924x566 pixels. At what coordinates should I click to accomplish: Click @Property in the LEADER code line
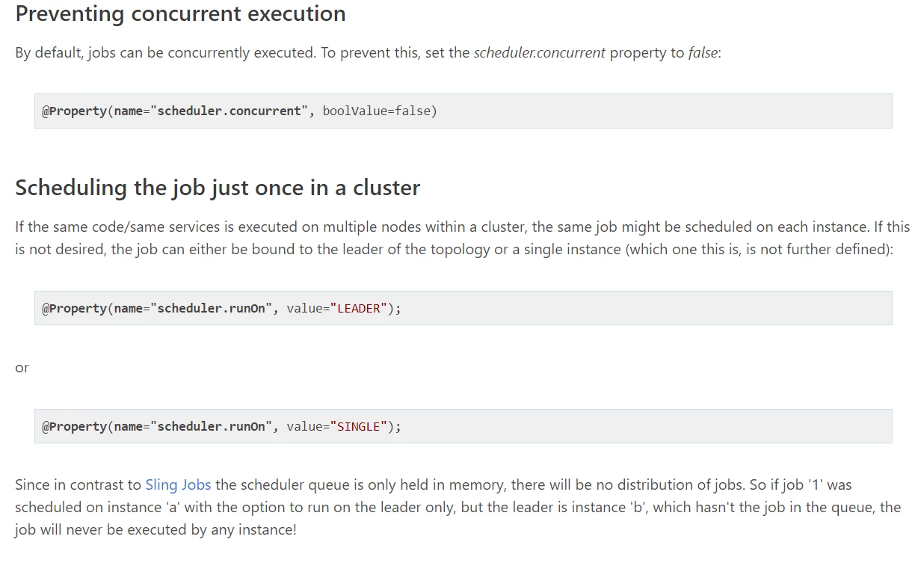click(x=74, y=308)
